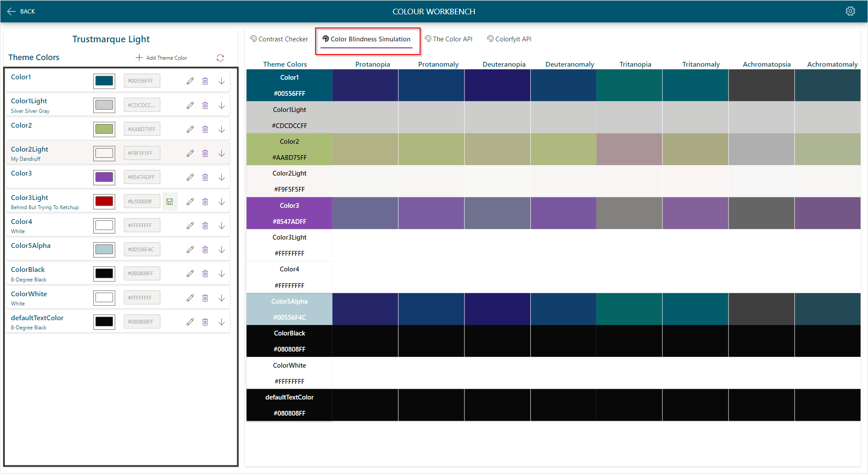This screenshot has height=474, width=868.
Task: Edit Color1 with pencil icon
Action: click(x=190, y=81)
